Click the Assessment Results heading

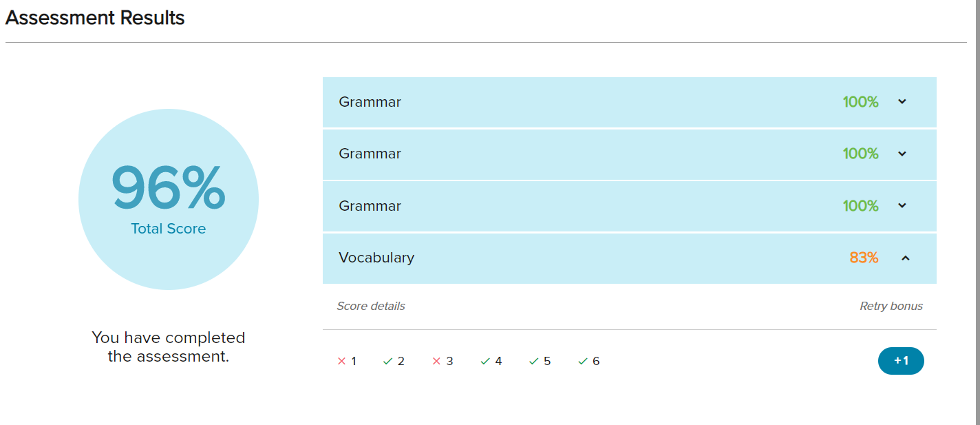click(x=95, y=18)
